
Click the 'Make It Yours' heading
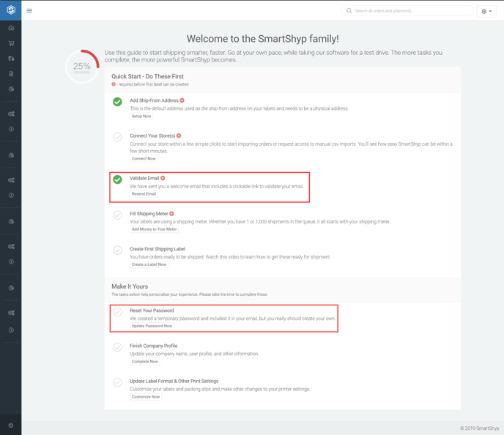point(130,286)
